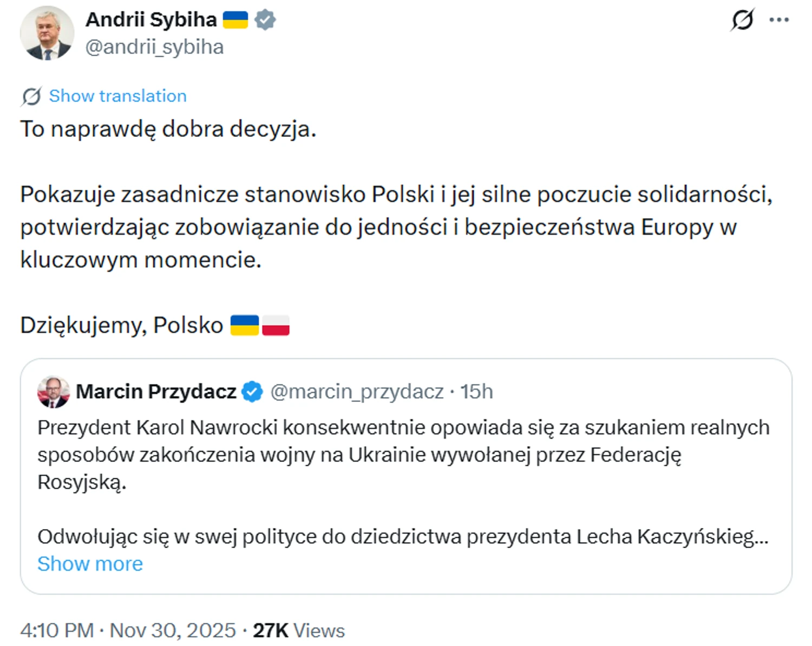Click the @andrii_sybiha handle

(x=154, y=47)
